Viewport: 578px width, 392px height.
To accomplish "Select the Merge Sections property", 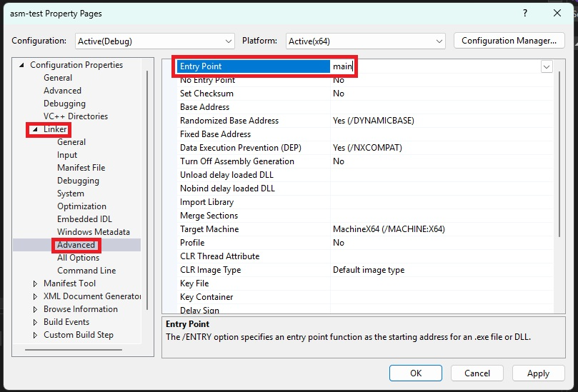I will click(209, 216).
